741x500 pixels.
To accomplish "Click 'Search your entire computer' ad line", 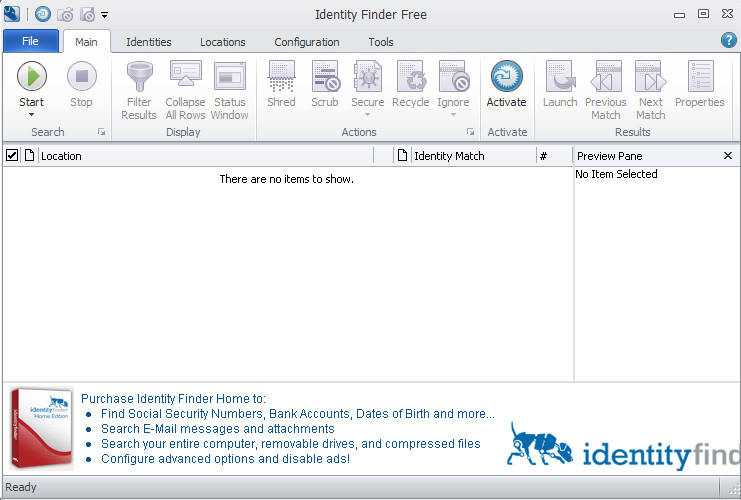I will coord(291,444).
